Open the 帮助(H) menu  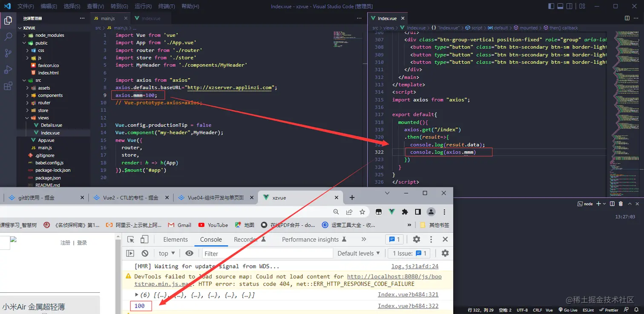click(x=190, y=6)
